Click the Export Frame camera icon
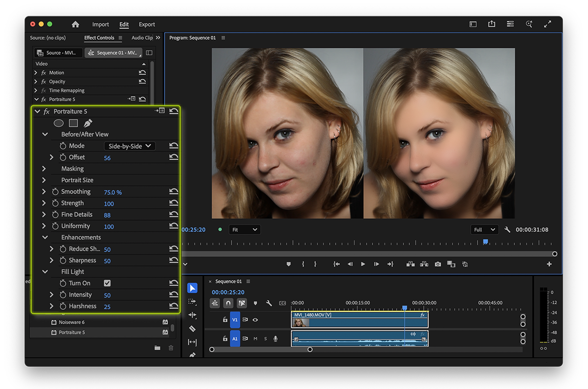This screenshot has height=389, width=588. (438, 264)
